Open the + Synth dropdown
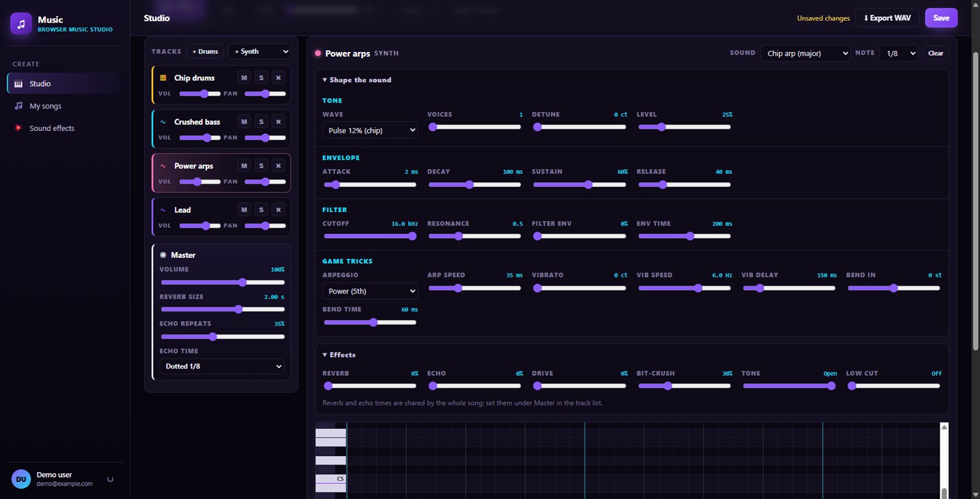980x499 pixels. click(259, 51)
